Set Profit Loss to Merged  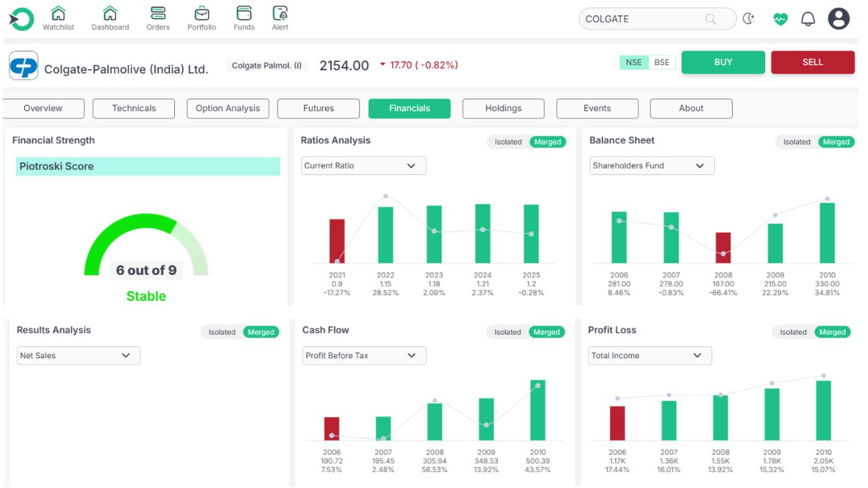coord(833,332)
